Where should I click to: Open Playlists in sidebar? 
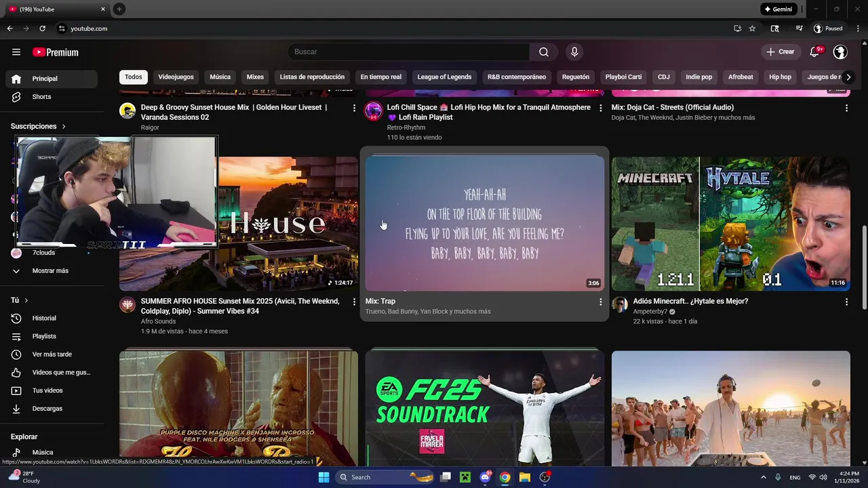pyautogui.click(x=52, y=337)
